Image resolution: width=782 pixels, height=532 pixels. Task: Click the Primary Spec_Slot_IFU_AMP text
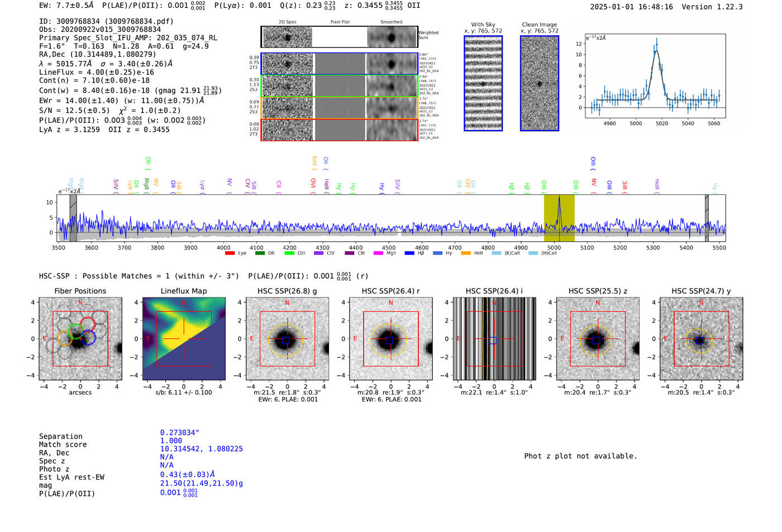tap(128, 38)
